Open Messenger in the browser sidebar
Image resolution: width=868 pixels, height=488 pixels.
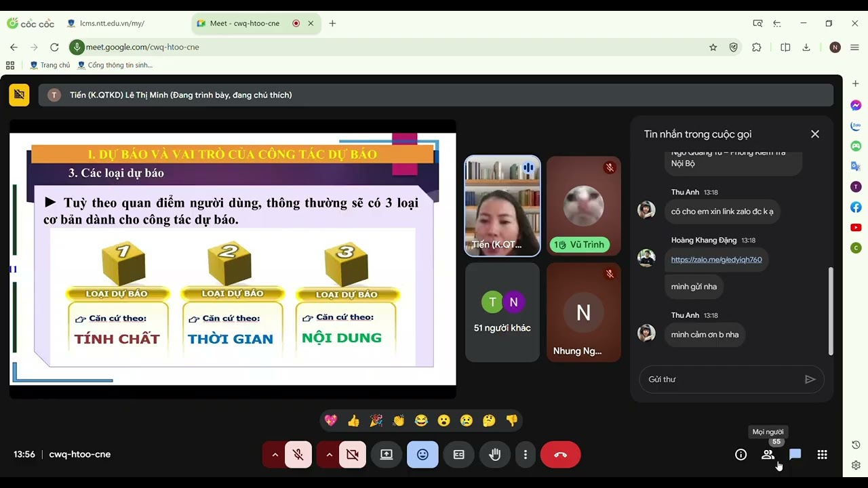tap(856, 105)
